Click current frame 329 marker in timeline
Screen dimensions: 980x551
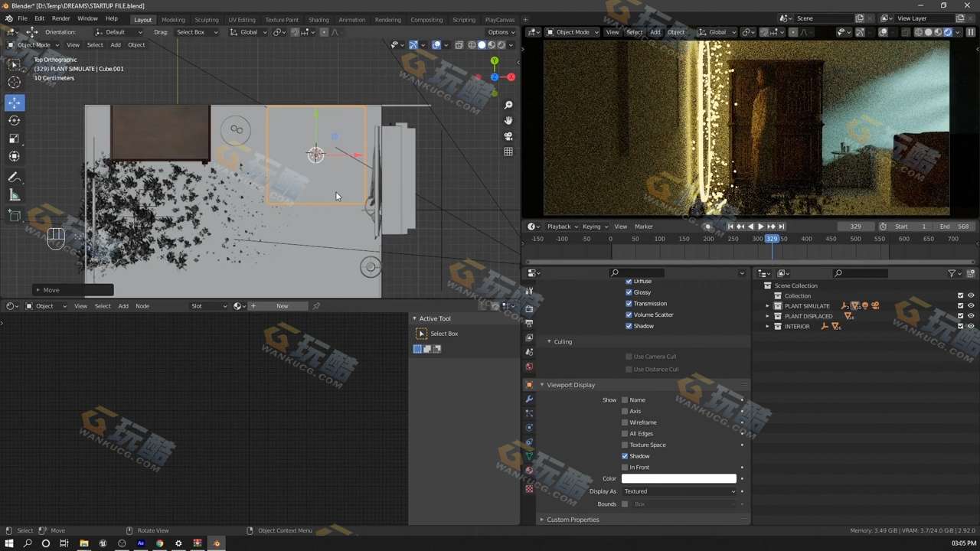click(x=772, y=239)
